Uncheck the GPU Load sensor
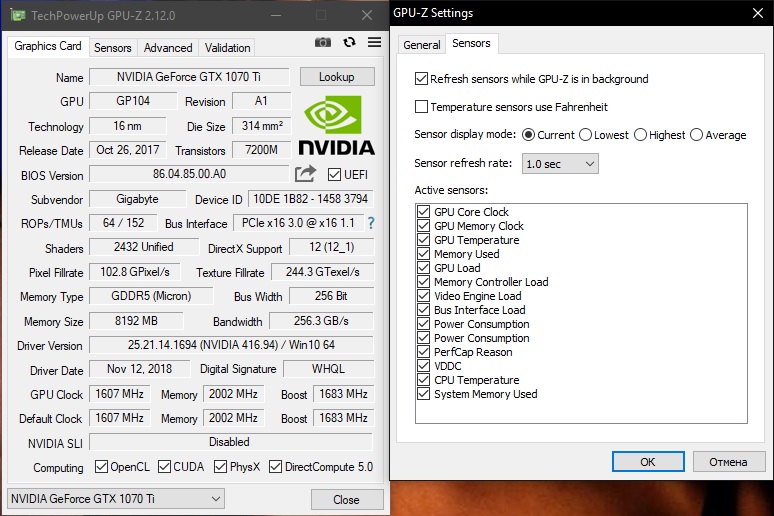This screenshot has height=516, width=774. (424, 268)
